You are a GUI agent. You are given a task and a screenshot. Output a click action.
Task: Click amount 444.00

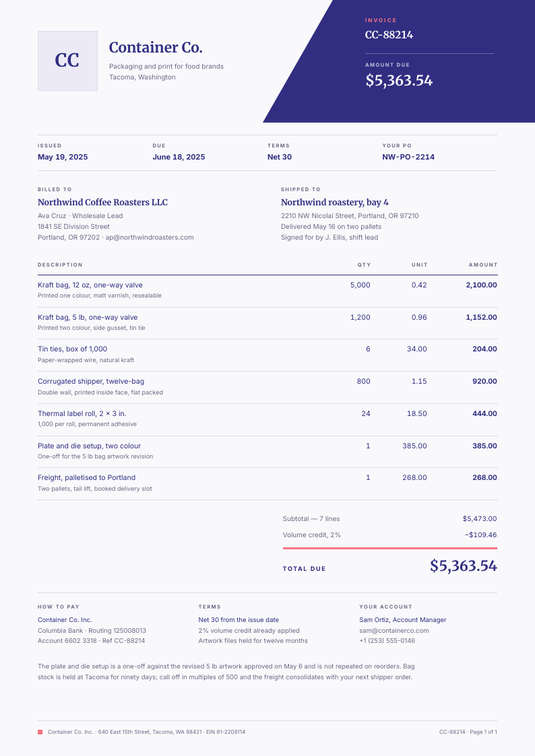pyautogui.click(x=485, y=413)
